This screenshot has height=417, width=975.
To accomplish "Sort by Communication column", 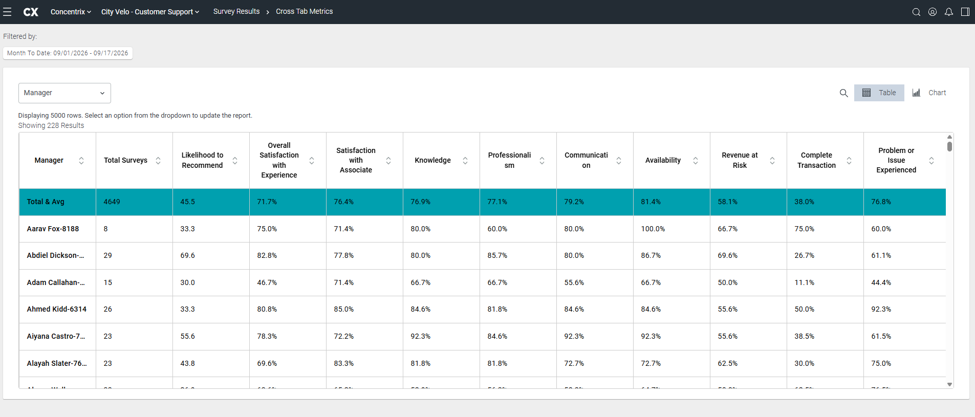I will pos(619,160).
